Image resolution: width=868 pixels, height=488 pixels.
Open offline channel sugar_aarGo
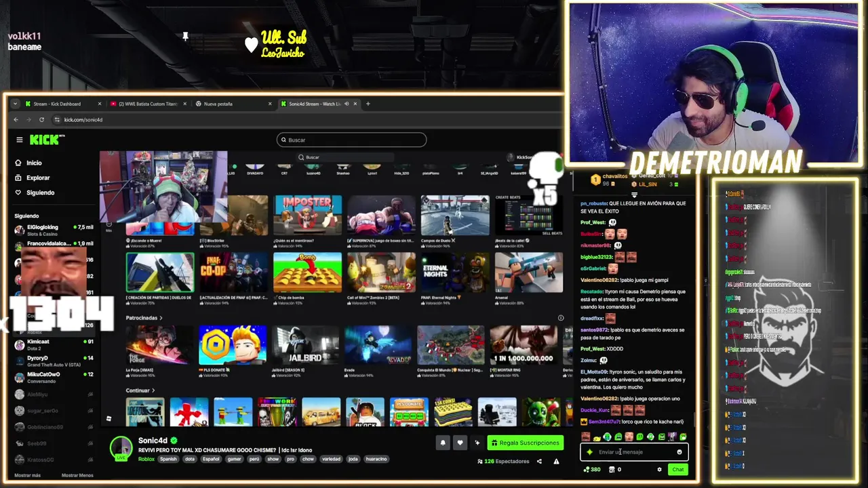click(x=54, y=411)
